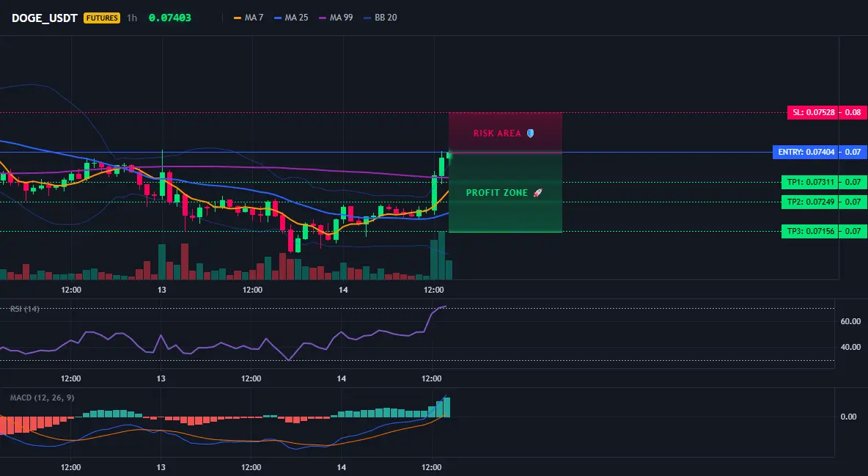The width and height of the screenshot is (868, 476).
Task: Click the MACD (12, 26, 9) indicator title
Action: (x=42, y=398)
